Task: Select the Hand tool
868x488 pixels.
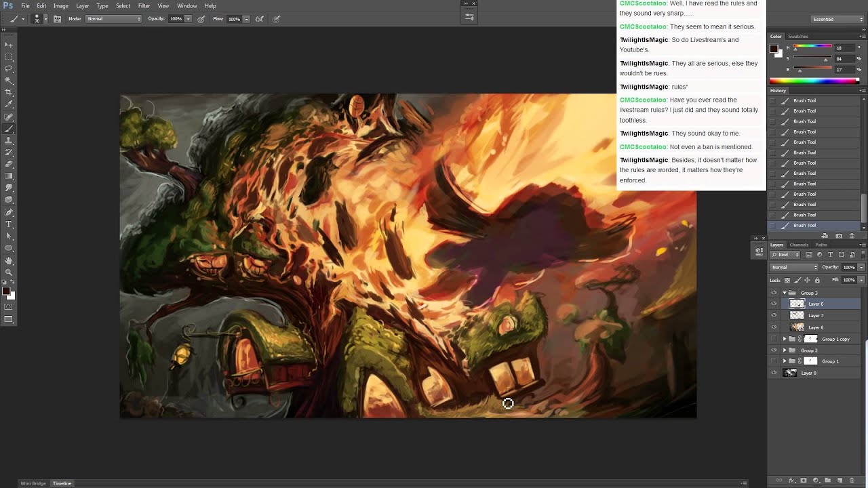Action: [x=9, y=260]
